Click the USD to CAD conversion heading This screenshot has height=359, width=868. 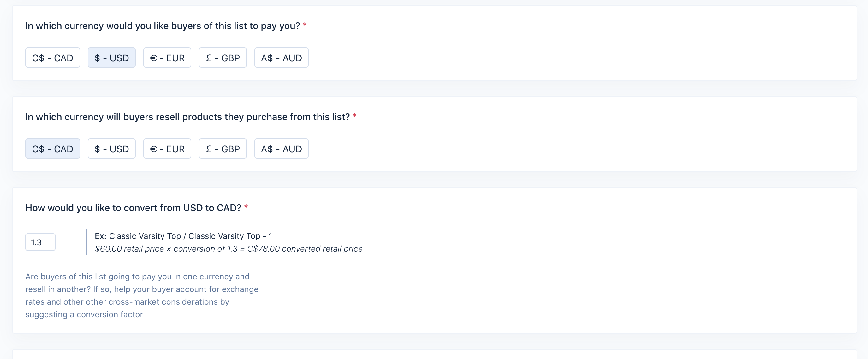pyautogui.click(x=133, y=208)
